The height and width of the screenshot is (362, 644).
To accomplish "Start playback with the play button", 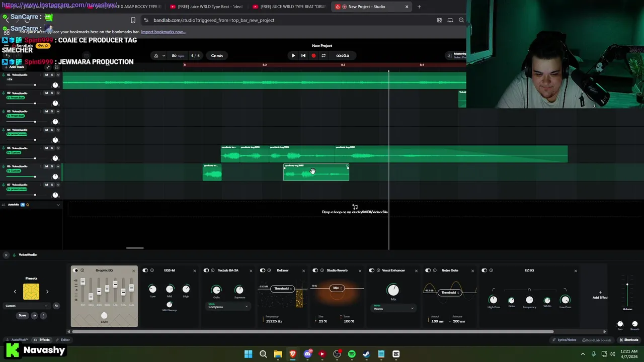I will click(293, 56).
